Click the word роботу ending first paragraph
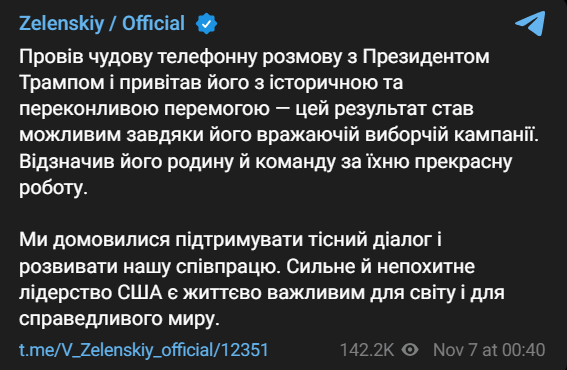This screenshot has height=370, width=567. click(x=53, y=187)
